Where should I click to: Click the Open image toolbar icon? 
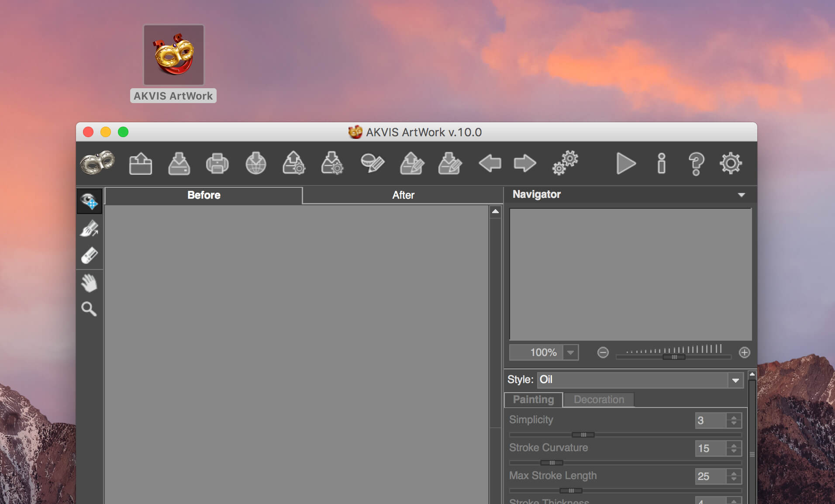(141, 164)
